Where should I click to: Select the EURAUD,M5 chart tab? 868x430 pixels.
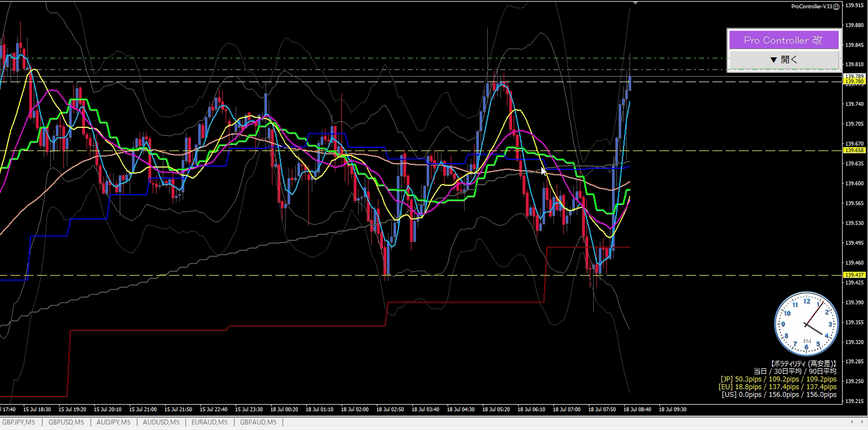coord(209,422)
